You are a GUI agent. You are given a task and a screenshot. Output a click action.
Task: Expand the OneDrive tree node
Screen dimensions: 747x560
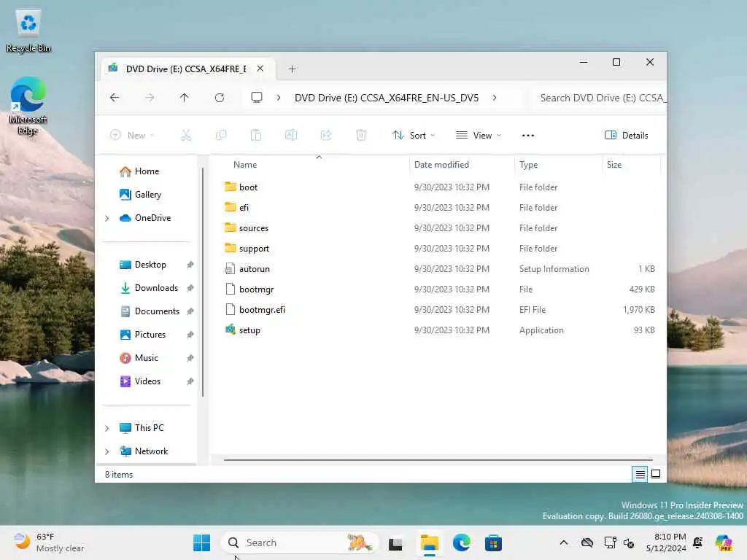coord(107,218)
